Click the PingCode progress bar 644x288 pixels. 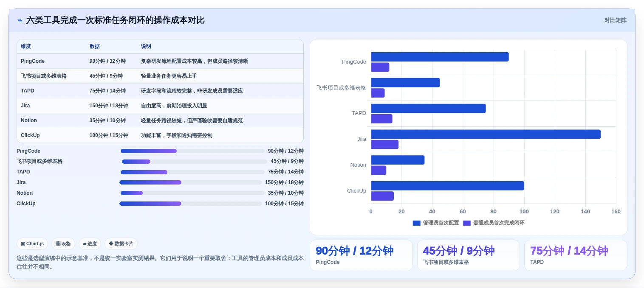point(192,151)
